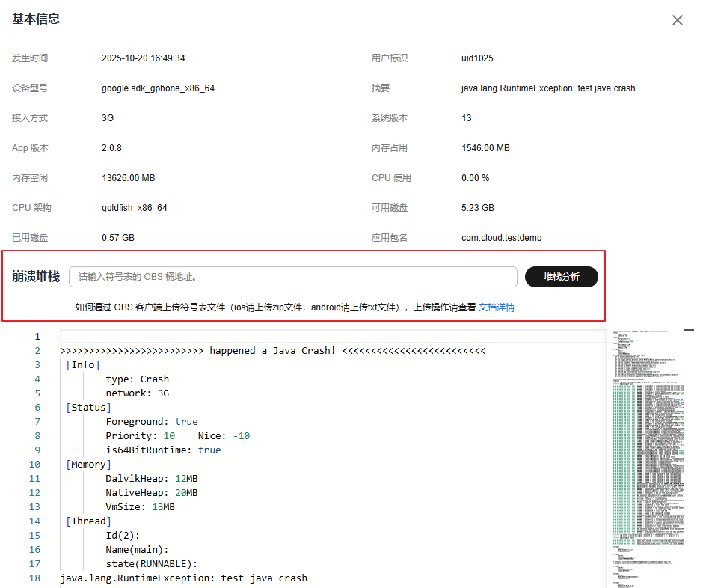The height and width of the screenshot is (588, 703).
Task: Click the code minimap preview
Action: [x=646, y=458]
